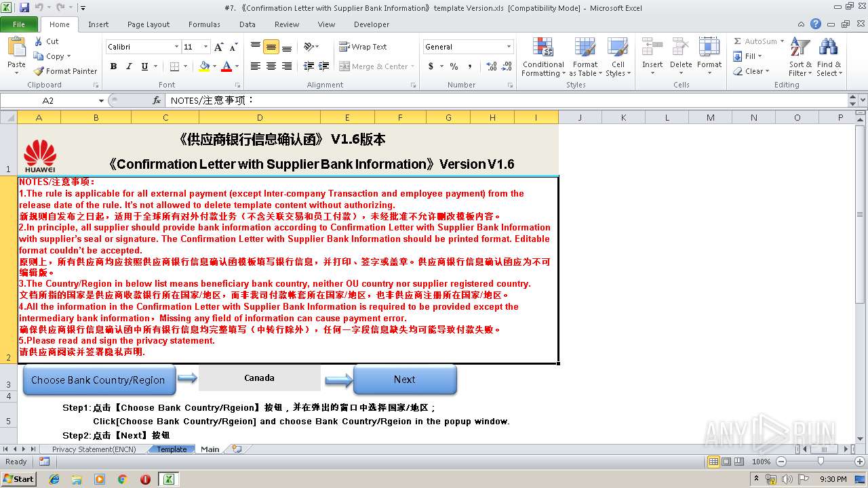Click the Bottom Align icon

click(x=287, y=47)
